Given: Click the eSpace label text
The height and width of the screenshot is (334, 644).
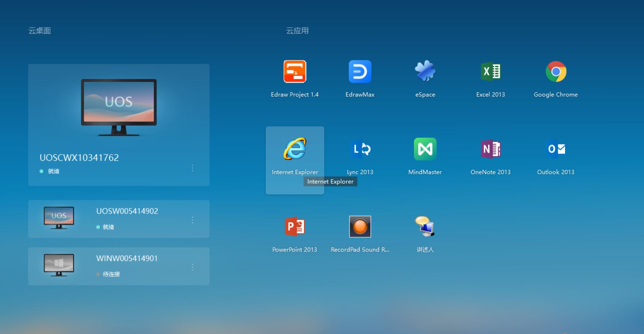Looking at the screenshot, I should tap(425, 95).
